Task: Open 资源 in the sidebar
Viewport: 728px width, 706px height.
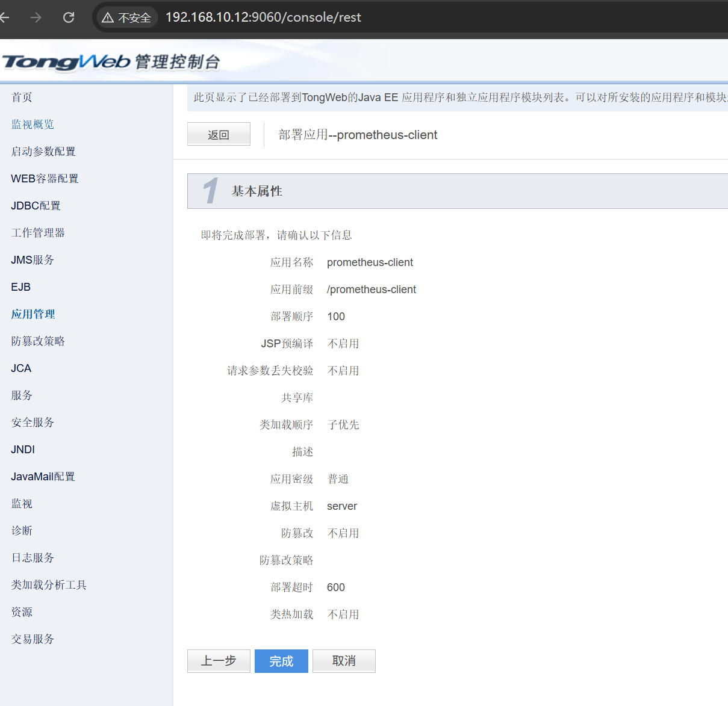Action: click(22, 612)
